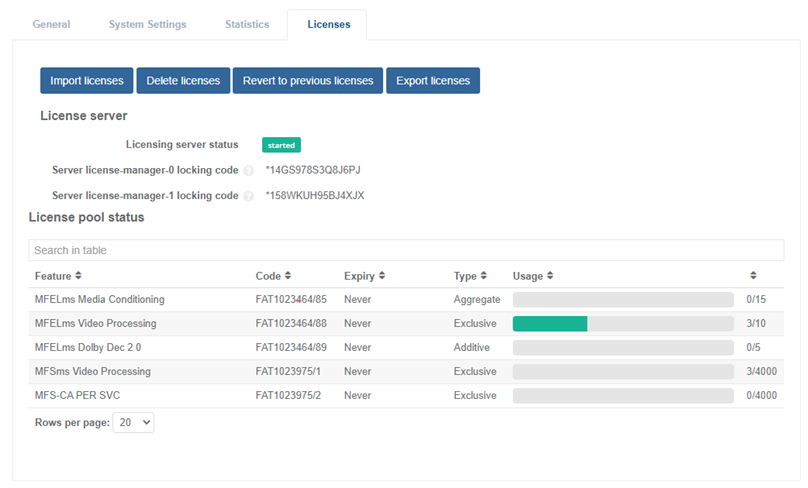Image resolution: width=808 pixels, height=488 pixels.
Task: Click Revert to previous licenses
Action: coord(308,81)
